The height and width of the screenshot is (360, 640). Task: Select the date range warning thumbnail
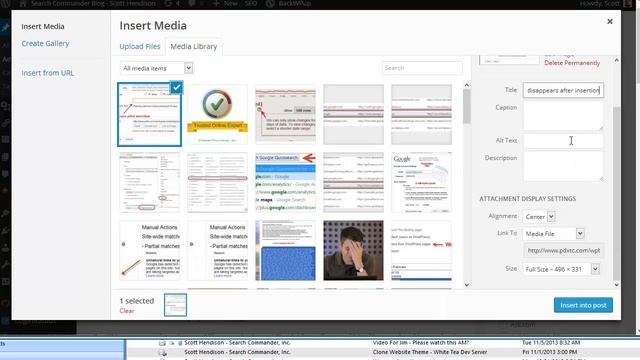click(x=285, y=114)
